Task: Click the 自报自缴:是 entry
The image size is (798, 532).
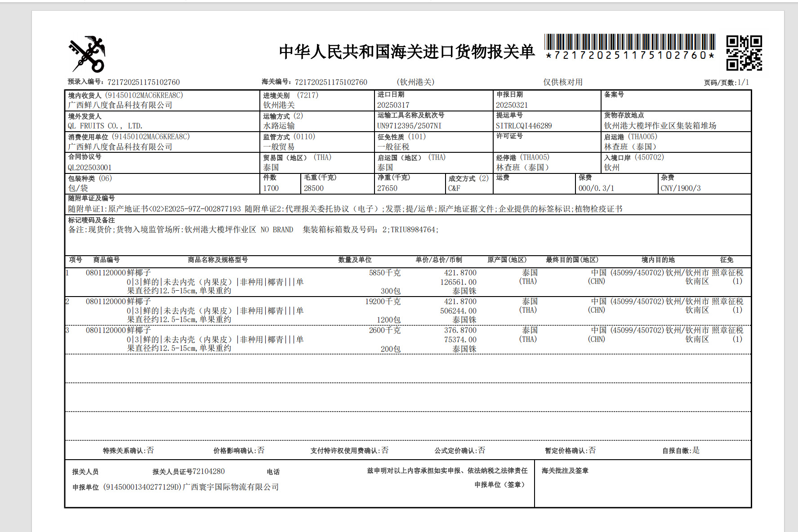Action: pyautogui.click(x=681, y=450)
